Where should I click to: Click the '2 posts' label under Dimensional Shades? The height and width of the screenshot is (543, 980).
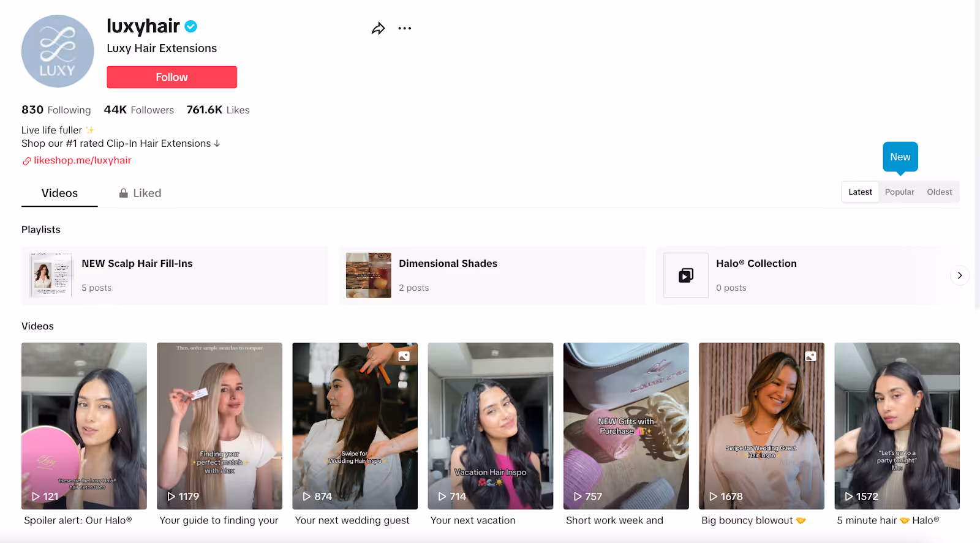(x=414, y=288)
